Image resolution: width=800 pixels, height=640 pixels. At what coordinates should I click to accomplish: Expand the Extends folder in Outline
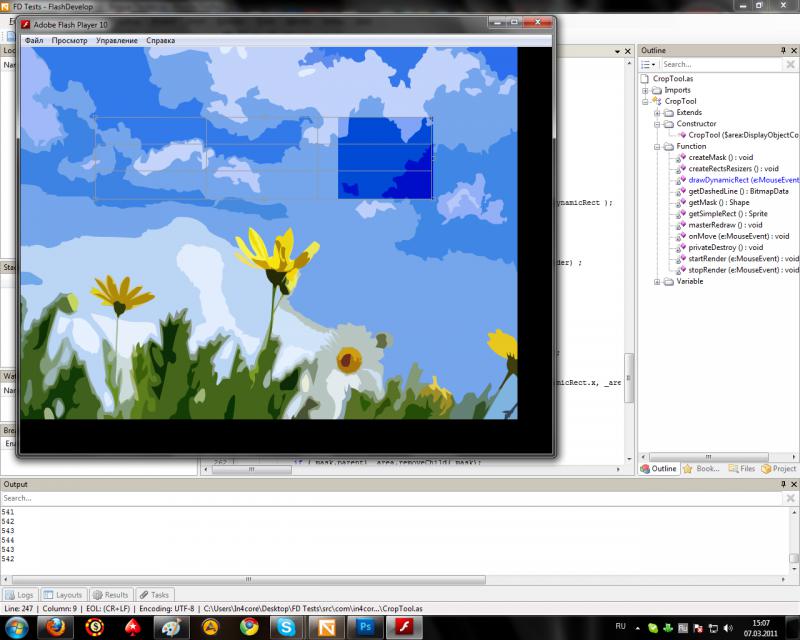click(657, 113)
